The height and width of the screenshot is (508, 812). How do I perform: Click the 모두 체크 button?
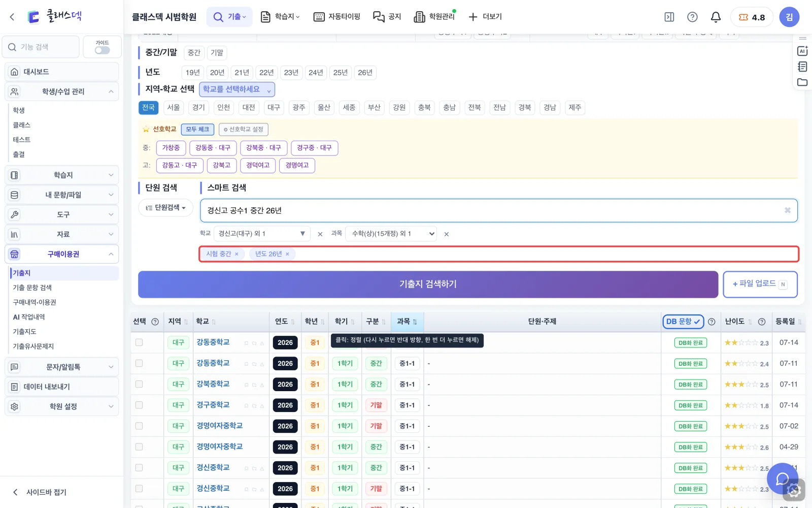(x=197, y=130)
